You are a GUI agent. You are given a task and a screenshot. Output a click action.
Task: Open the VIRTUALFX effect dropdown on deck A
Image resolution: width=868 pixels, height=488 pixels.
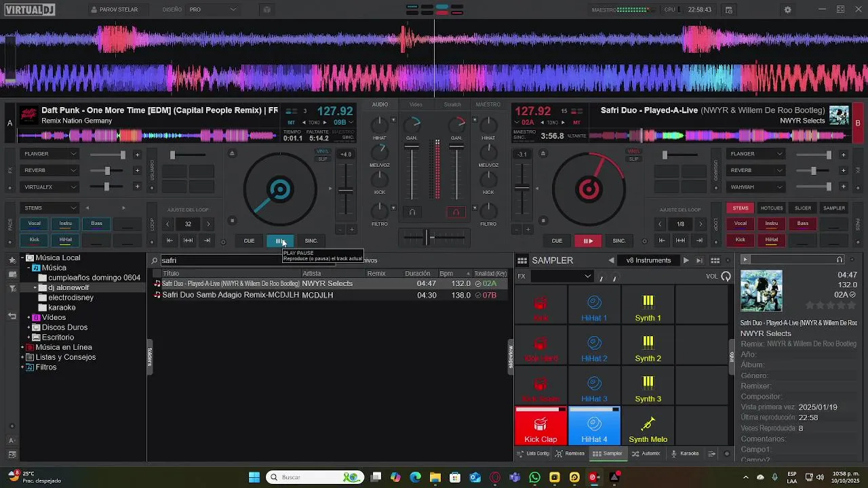51,187
